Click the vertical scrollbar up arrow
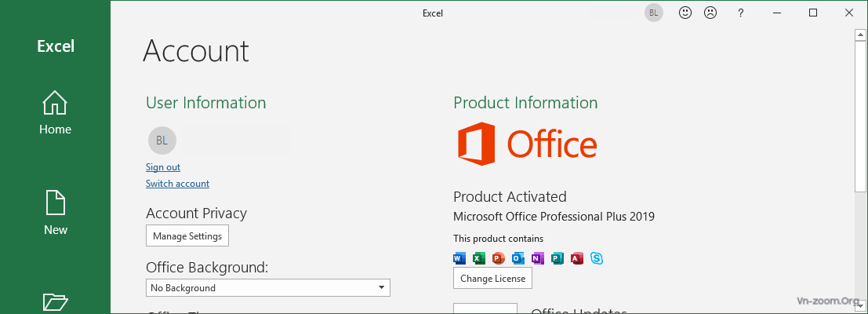868x314 pixels. point(859,35)
